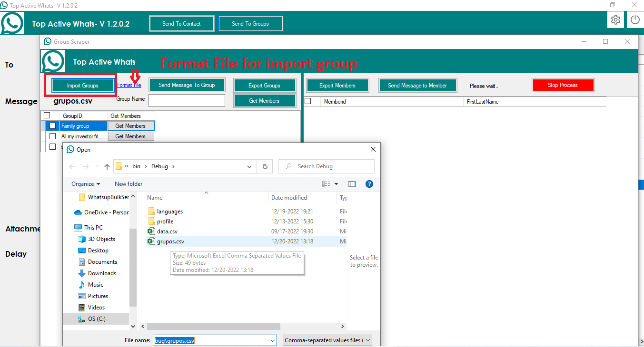
Task: Toggle the preview pane icon
Action: [352, 184]
